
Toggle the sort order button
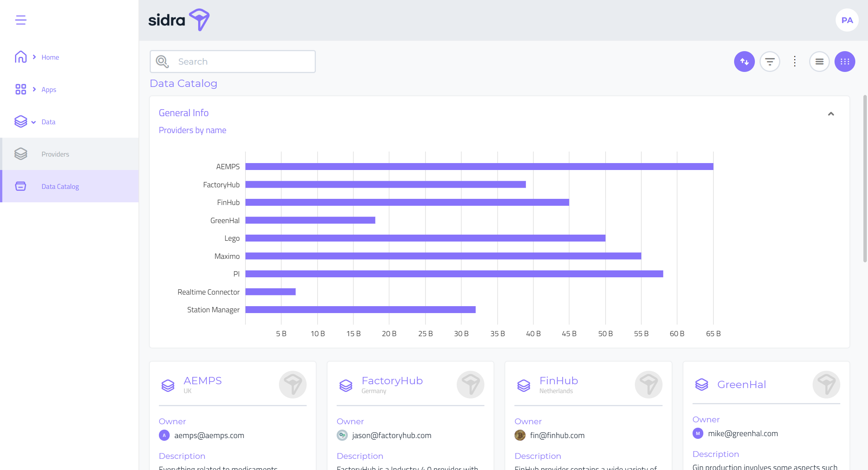(x=744, y=62)
